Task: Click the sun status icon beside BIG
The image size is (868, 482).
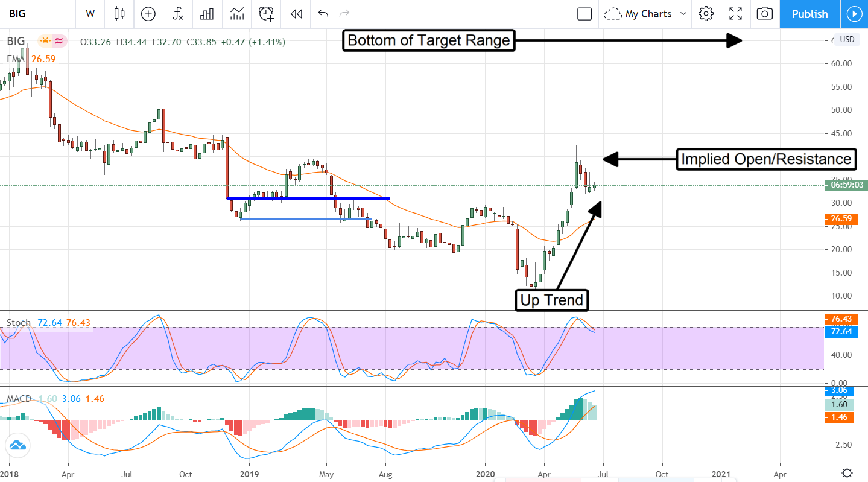Action: click(x=45, y=42)
